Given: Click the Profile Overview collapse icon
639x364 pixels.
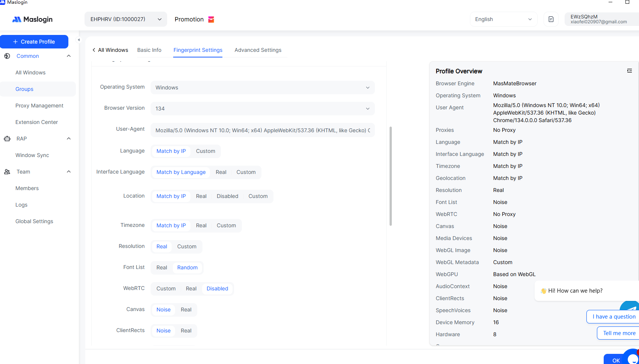Looking at the screenshot, I should point(629,71).
